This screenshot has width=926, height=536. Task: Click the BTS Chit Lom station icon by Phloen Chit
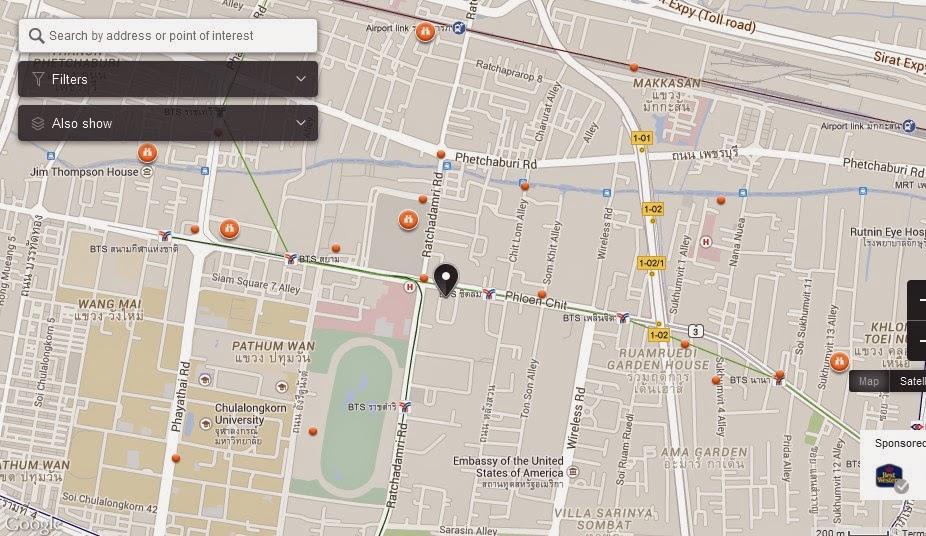(x=489, y=293)
